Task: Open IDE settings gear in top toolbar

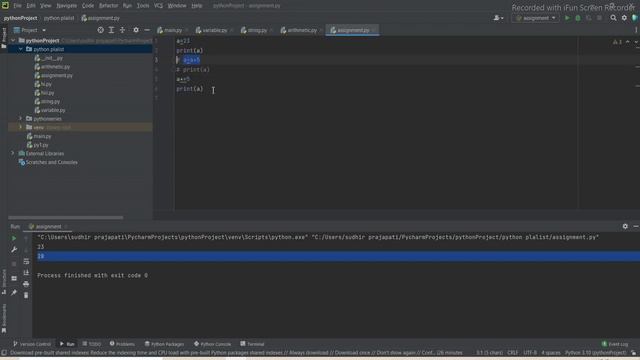Action: [x=624, y=18]
